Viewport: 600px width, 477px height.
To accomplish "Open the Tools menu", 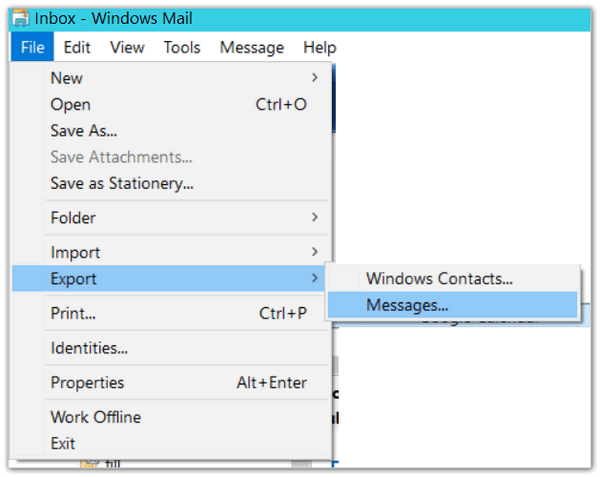I will pyautogui.click(x=182, y=47).
